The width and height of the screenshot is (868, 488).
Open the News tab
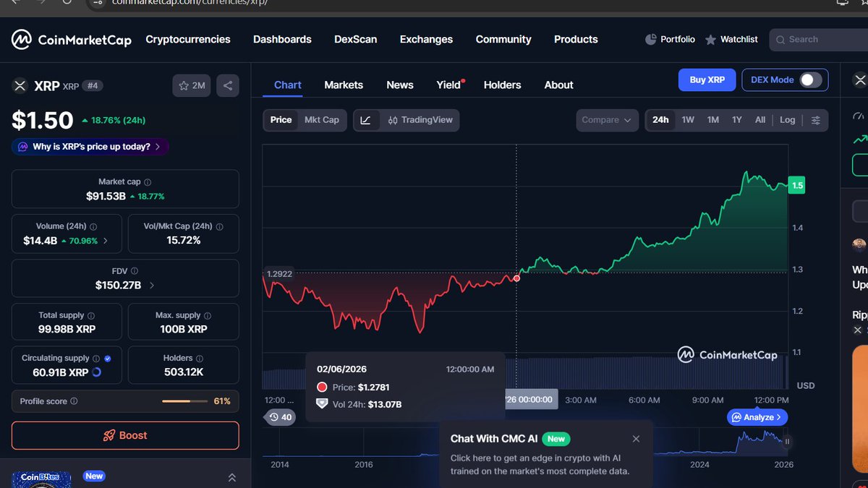[400, 85]
